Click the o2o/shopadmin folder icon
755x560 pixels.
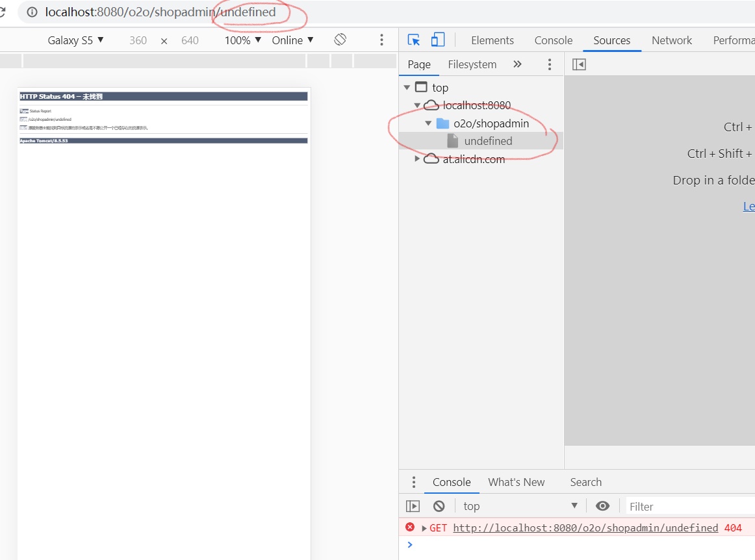[442, 123]
